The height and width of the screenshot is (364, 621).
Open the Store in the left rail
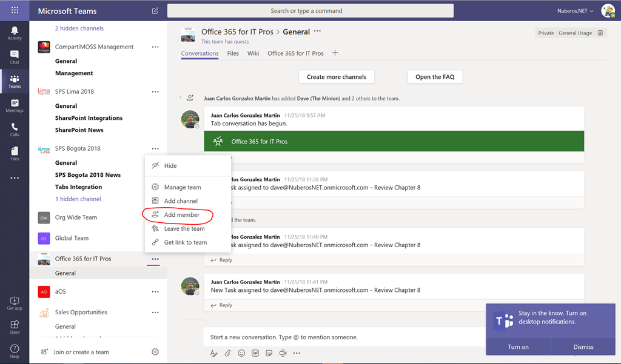coord(15,328)
